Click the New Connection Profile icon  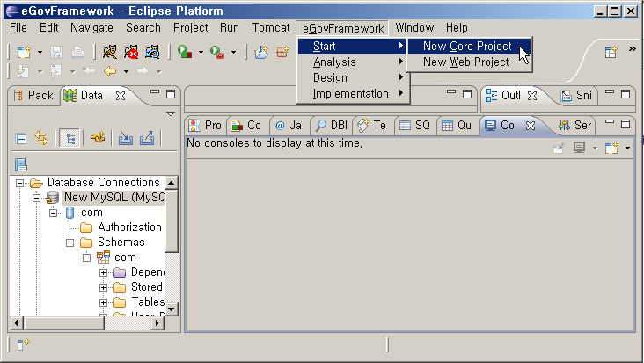pos(98,137)
